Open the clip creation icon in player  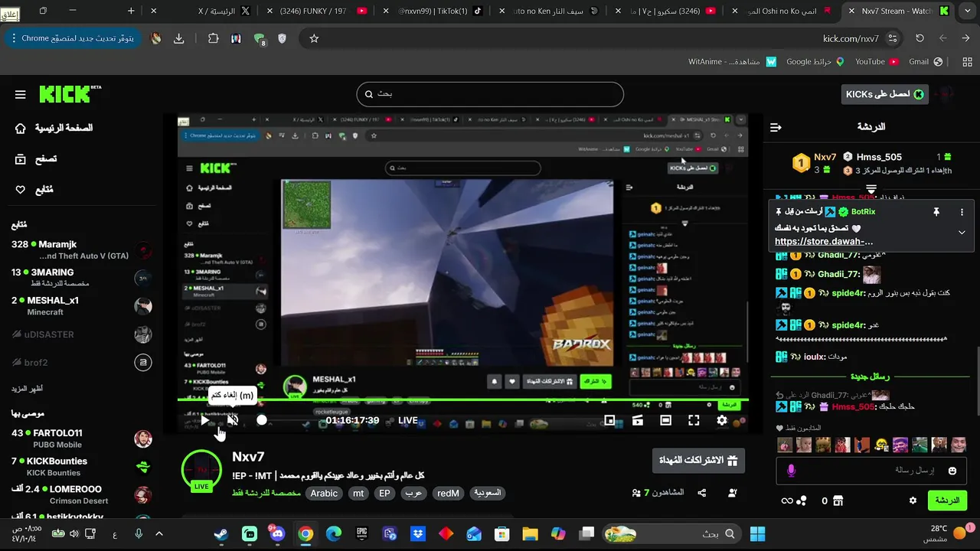click(x=638, y=420)
